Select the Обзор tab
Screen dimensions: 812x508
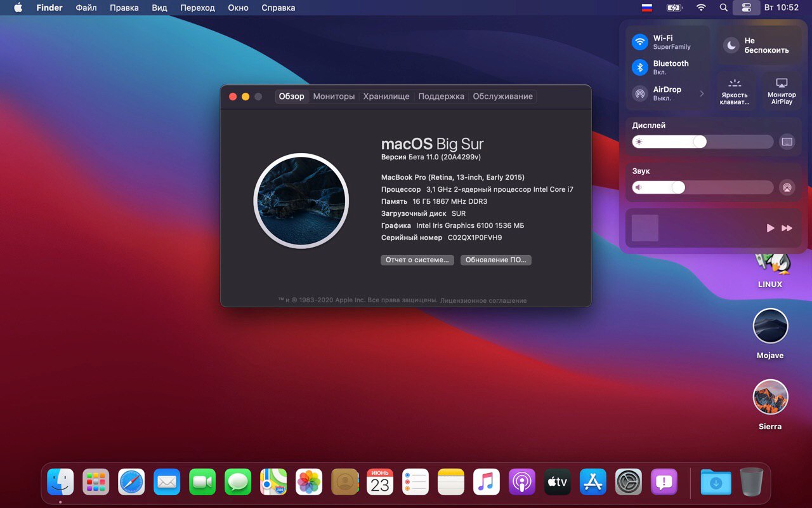pyautogui.click(x=292, y=97)
